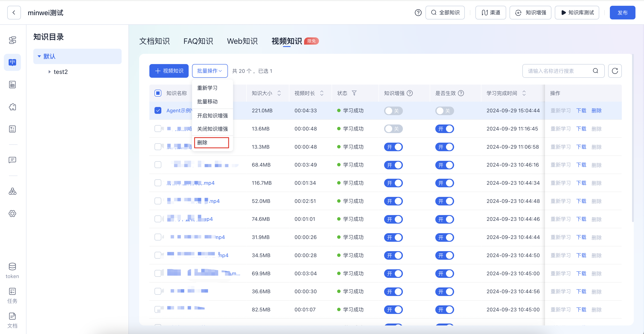Download the 221.0MB Agent示例 video
Screen dimensions: 644x334
[581, 111]
